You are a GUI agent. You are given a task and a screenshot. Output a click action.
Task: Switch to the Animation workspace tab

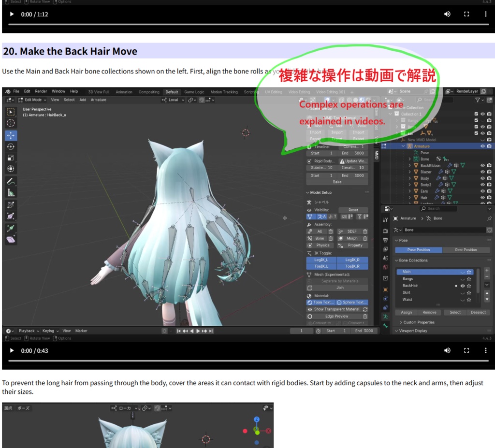[x=124, y=92]
